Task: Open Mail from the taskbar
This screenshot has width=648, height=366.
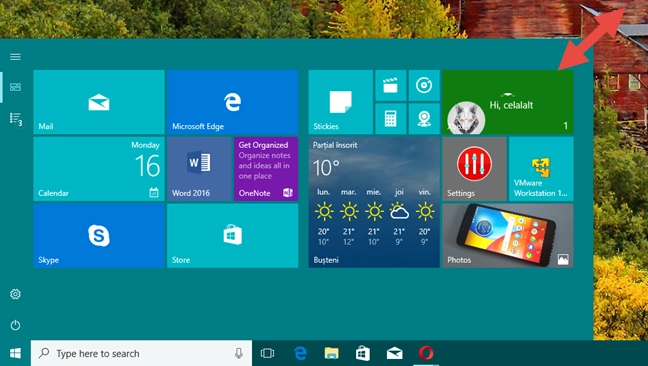Action: point(394,353)
